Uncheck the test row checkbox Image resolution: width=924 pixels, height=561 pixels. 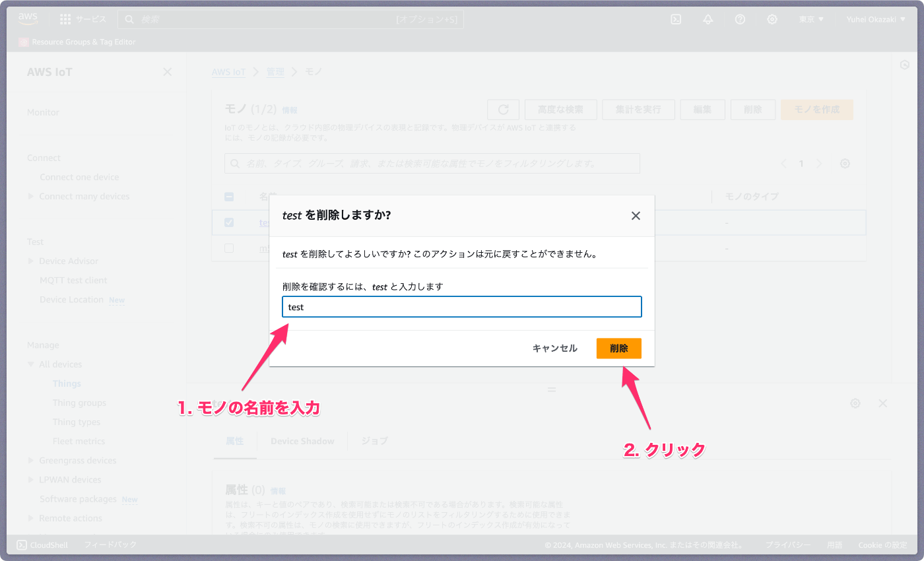tap(229, 222)
